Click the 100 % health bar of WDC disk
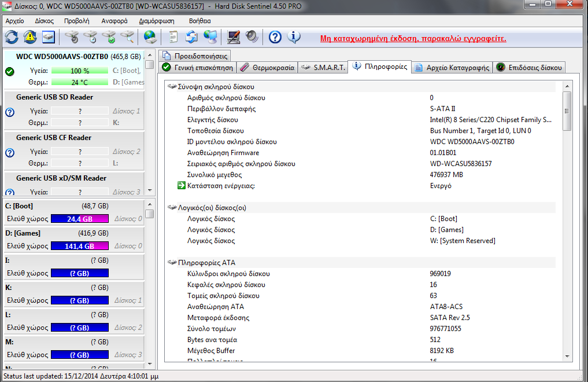 pos(80,71)
